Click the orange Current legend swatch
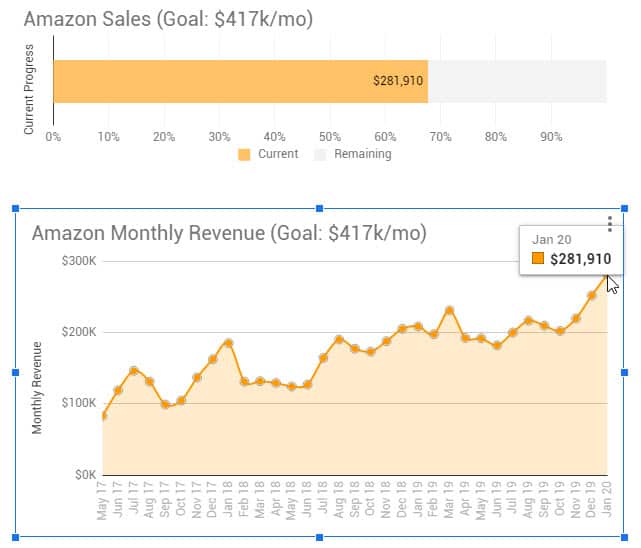This screenshot has width=641, height=548. [244, 155]
